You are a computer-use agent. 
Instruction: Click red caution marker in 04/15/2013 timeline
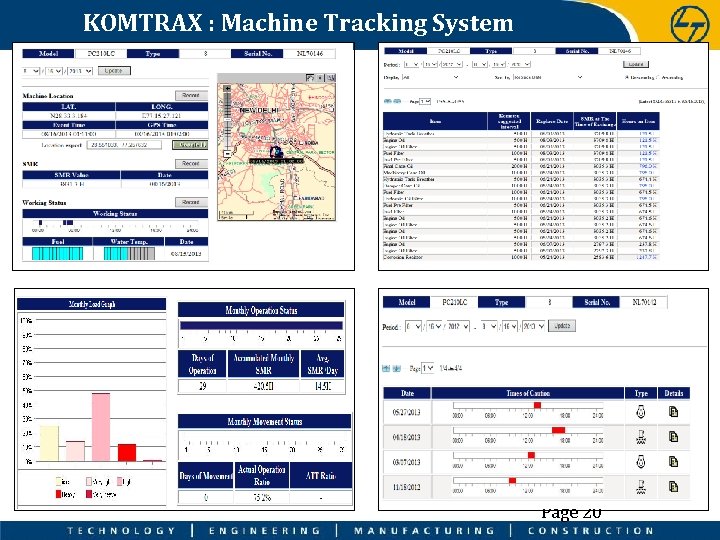pyautogui.click(x=558, y=430)
